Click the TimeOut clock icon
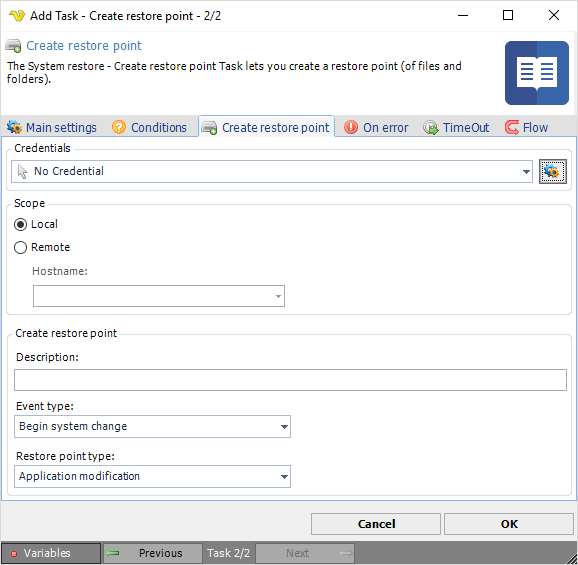The height and width of the screenshot is (565, 578). click(430, 128)
